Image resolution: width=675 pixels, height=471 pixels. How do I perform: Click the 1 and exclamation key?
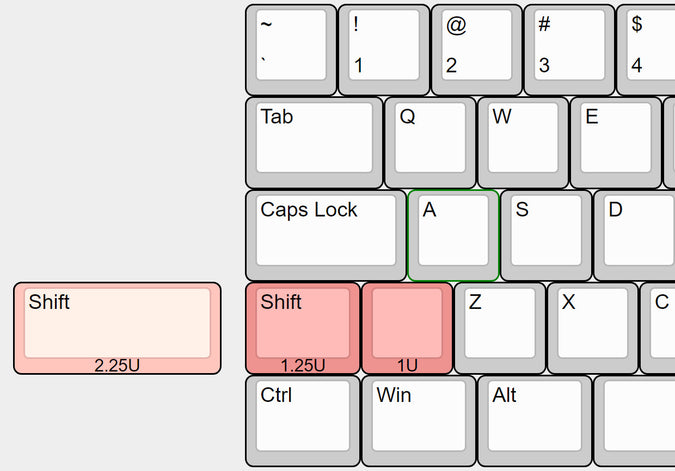[x=384, y=50]
